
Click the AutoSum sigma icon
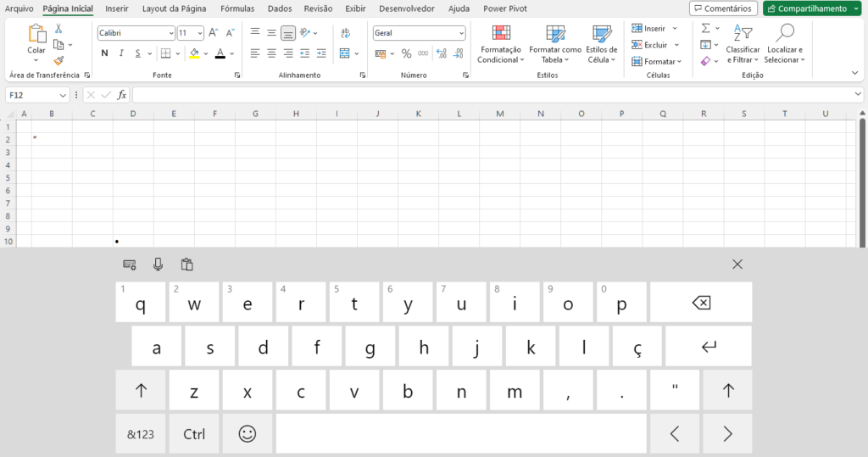coord(706,28)
